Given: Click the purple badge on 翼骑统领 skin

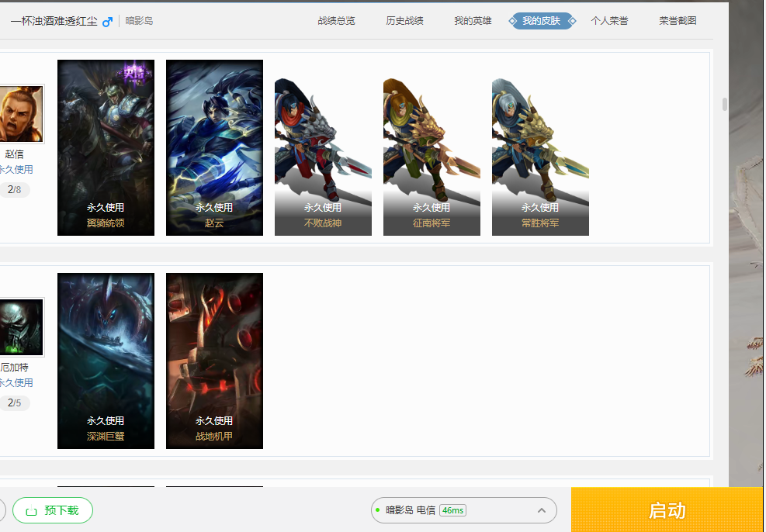Looking at the screenshot, I should pos(133,74).
